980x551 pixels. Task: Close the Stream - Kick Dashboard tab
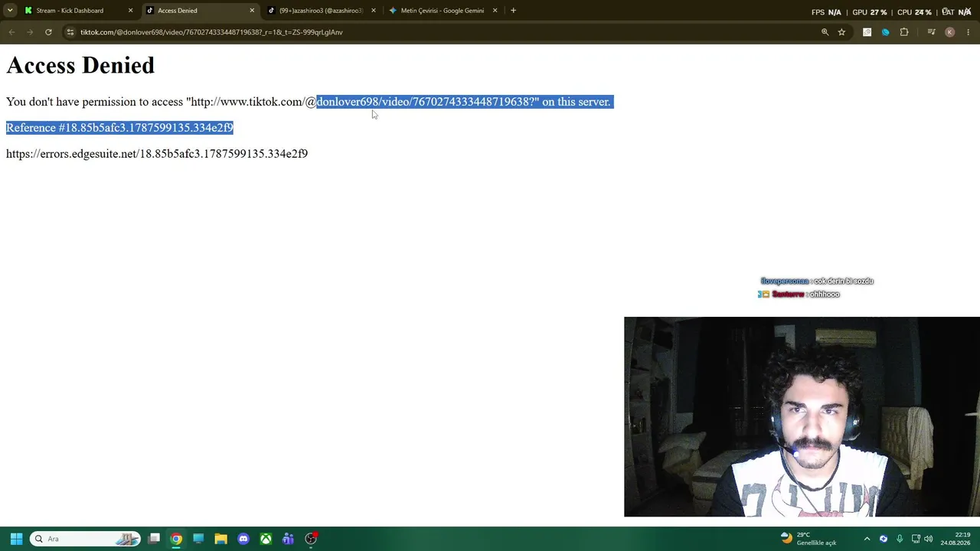click(x=130, y=11)
